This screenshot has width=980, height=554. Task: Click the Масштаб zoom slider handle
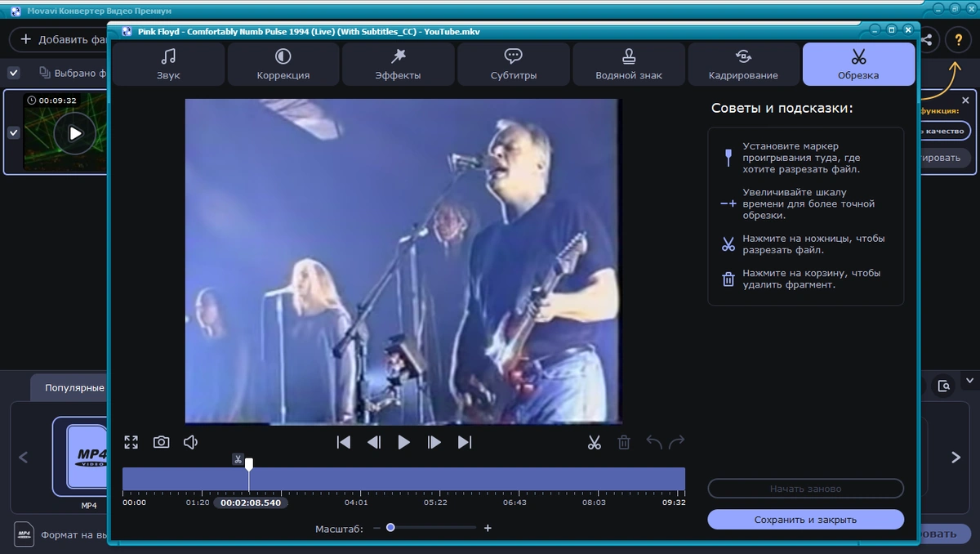390,528
